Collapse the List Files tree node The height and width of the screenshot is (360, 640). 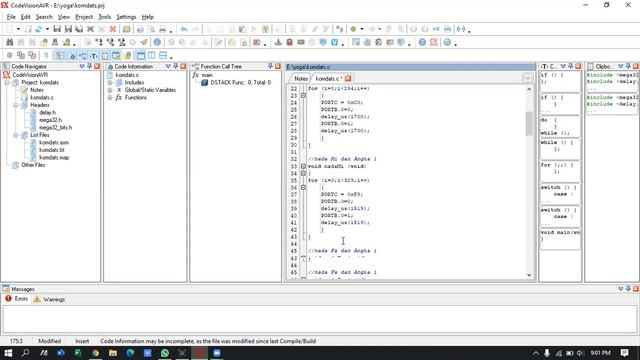(16, 135)
